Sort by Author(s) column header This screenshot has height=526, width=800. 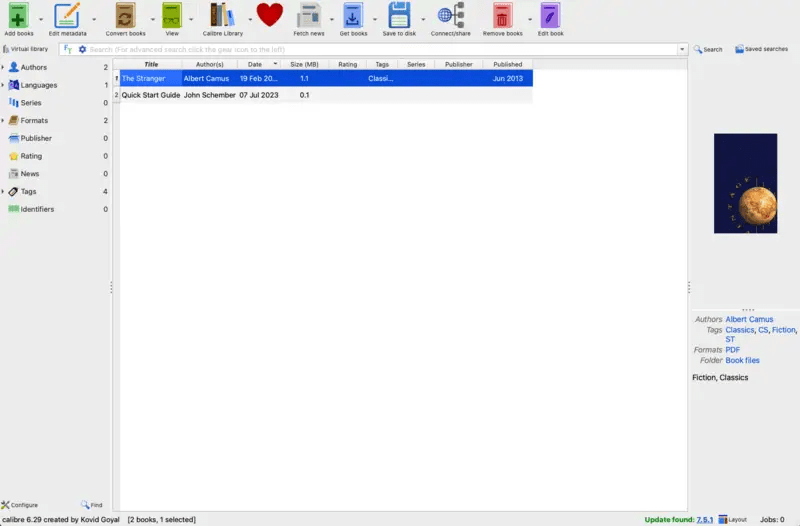(x=209, y=64)
